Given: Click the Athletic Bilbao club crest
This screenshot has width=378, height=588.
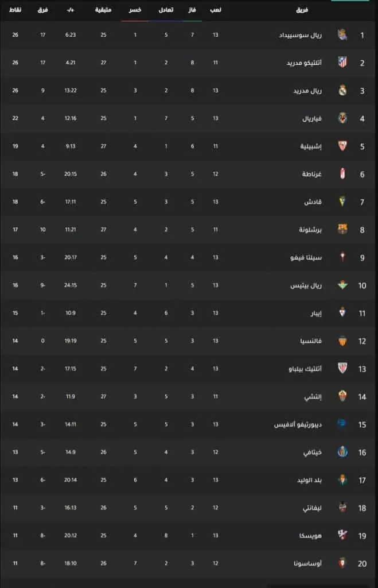Looking at the screenshot, I should point(342,368).
